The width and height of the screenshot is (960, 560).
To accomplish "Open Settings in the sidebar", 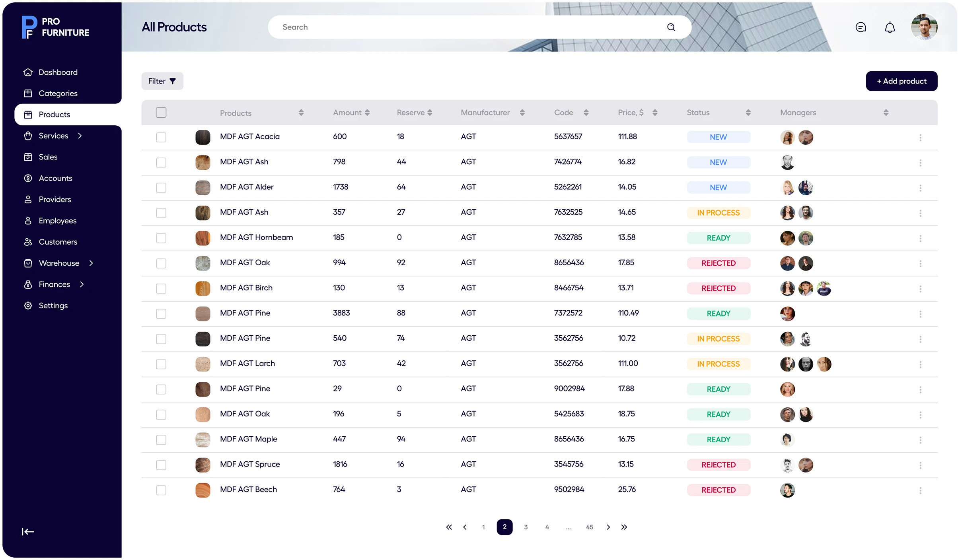I will coord(46,305).
